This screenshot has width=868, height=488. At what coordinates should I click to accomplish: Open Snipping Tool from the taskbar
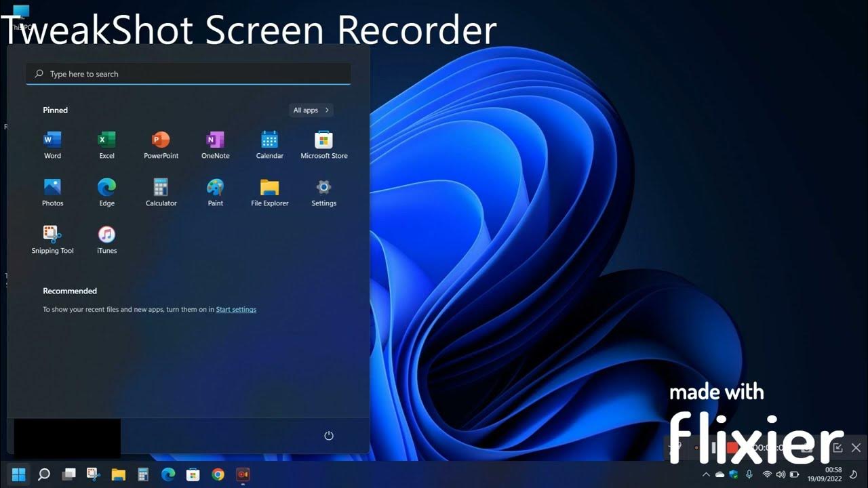pos(94,474)
